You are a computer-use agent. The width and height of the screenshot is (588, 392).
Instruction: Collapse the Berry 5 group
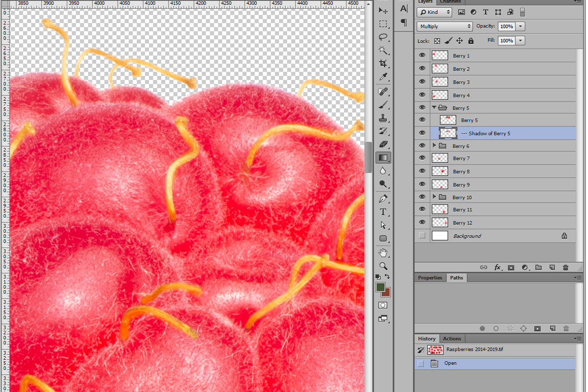434,107
